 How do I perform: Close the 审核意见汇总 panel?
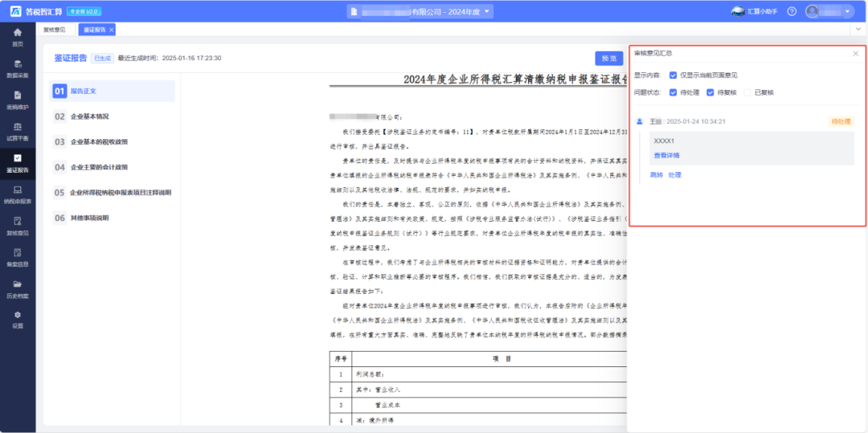[856, 54]
